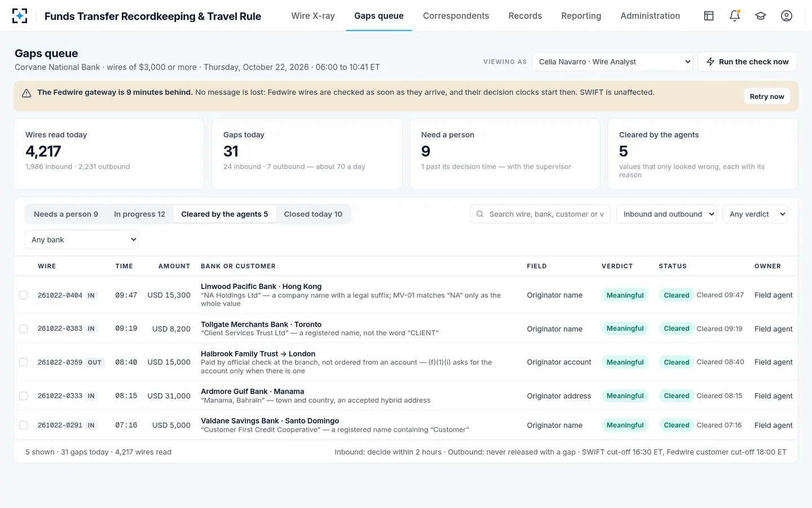The image size is (812, 508).
Task: Click Ardmore Gulf Bank · Manama
Action: click(x=252, y=391)
